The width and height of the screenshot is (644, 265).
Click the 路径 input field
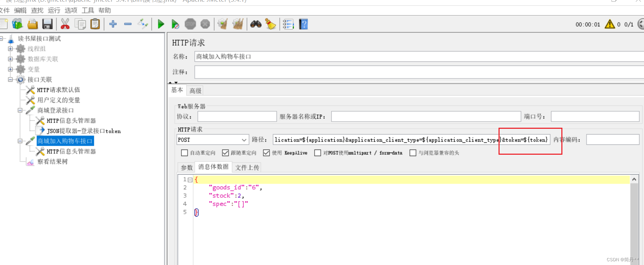pos(411,140)
